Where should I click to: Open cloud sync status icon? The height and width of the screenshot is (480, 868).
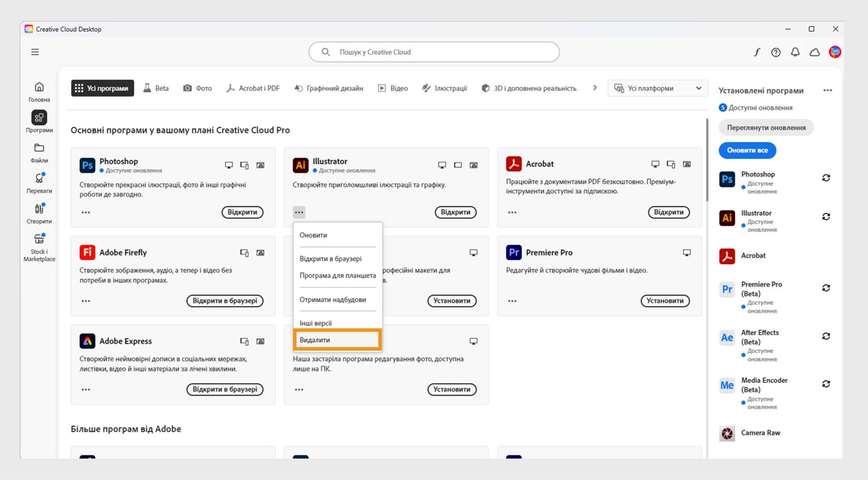(815, 52)
